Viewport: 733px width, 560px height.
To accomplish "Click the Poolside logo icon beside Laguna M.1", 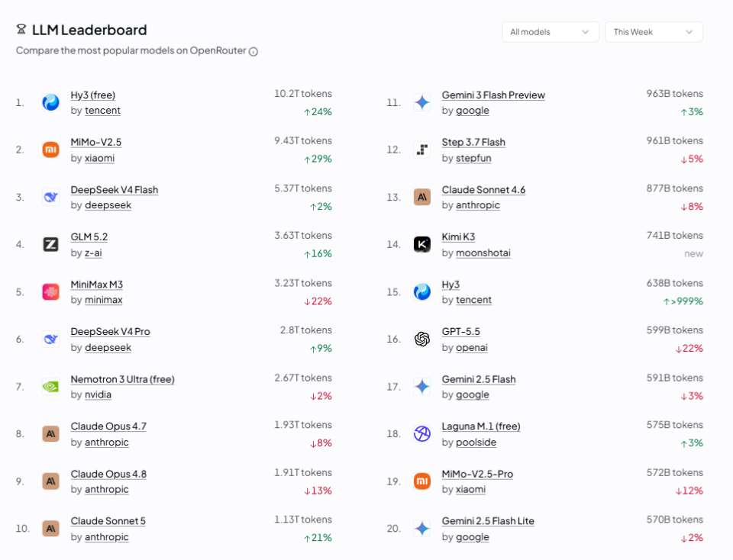I will click(x=422, y=434).
